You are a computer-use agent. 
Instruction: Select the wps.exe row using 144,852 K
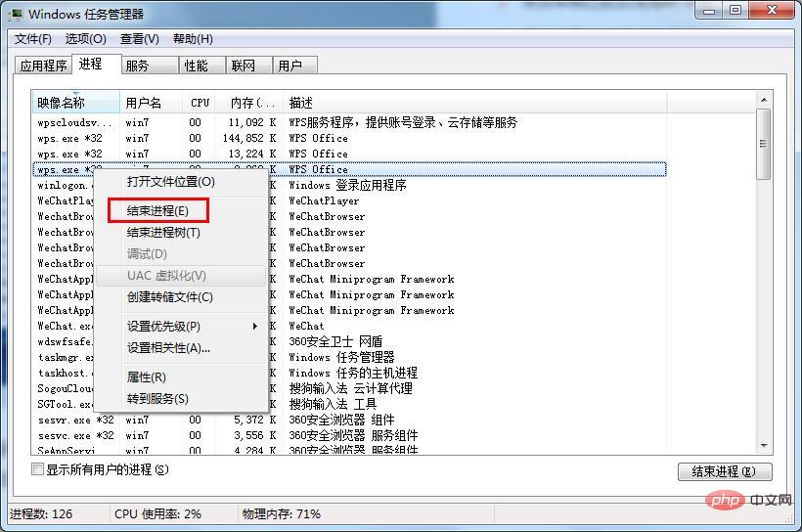(349, 138)
